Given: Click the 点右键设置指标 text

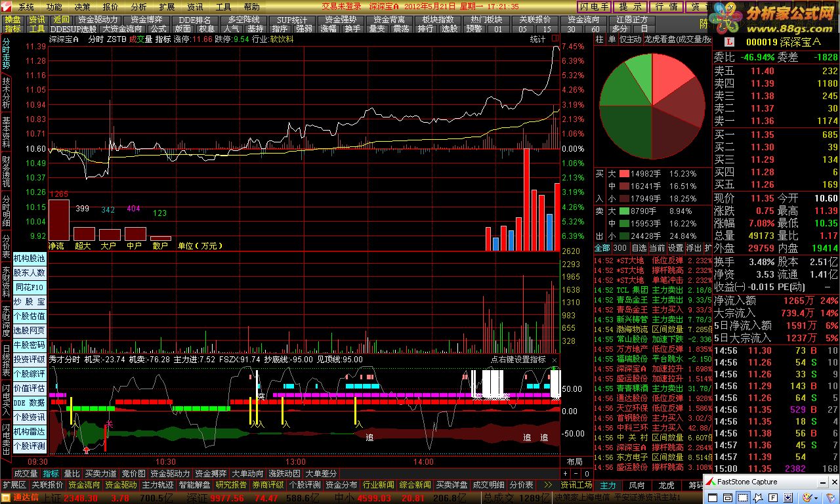Looking at the screenshot, I should 518,360.
